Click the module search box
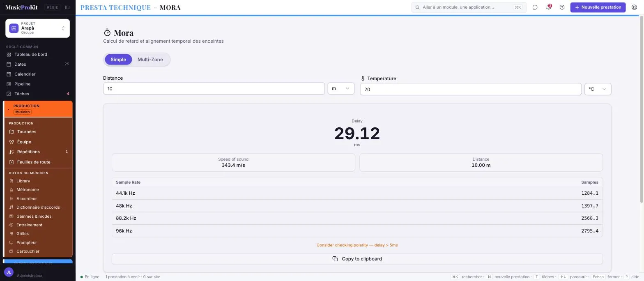 pyautogui.click(x=469, y=7)
